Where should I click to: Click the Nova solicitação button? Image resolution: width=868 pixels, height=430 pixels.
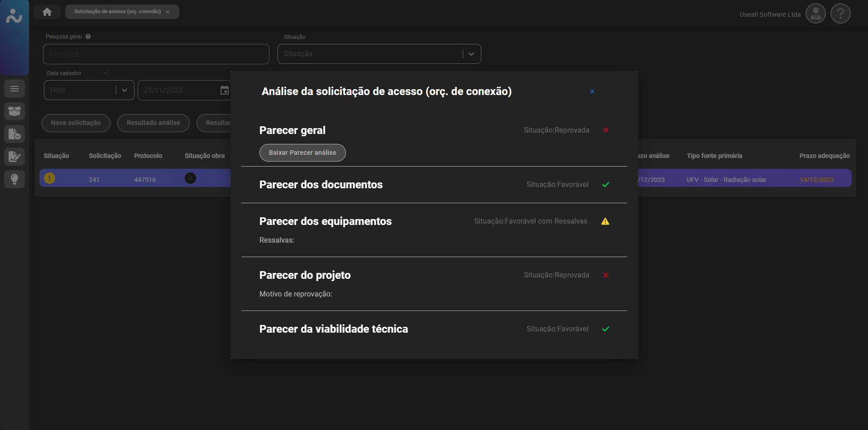(x=76, y=123)
